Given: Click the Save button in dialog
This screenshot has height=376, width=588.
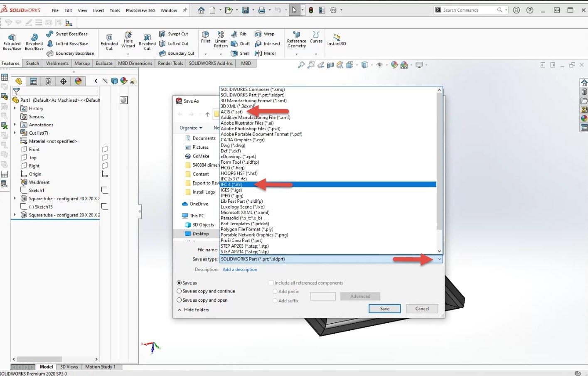Looking at the screenshot, I should pyautogui.click(x=385, y=309).
